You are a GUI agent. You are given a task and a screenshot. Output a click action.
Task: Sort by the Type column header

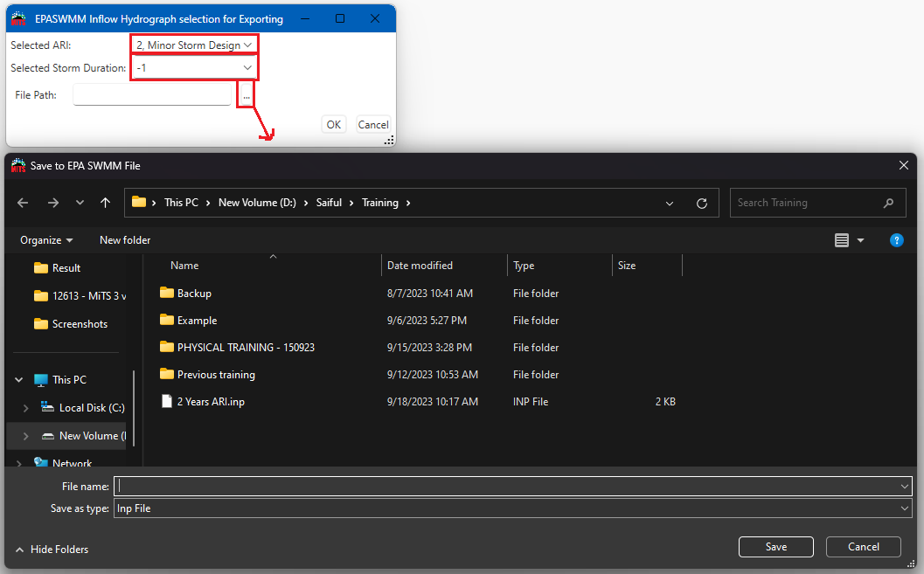[524, 266]
